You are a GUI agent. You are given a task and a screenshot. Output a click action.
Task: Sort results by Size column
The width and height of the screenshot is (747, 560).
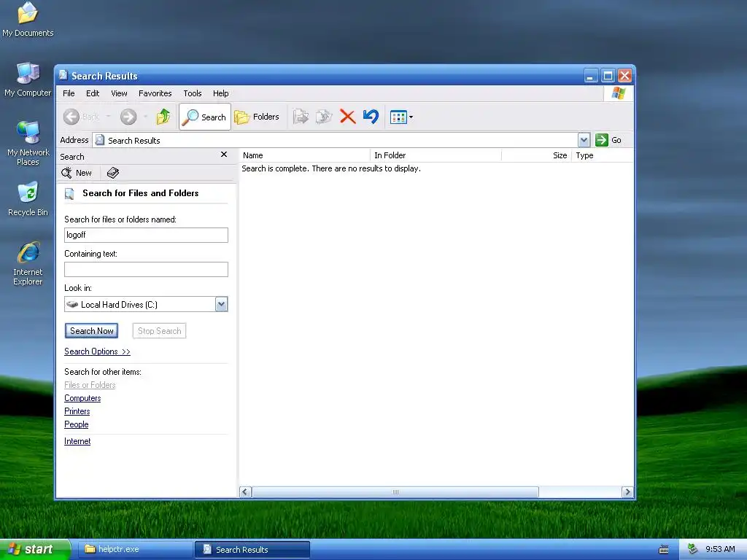pos(536,155)
